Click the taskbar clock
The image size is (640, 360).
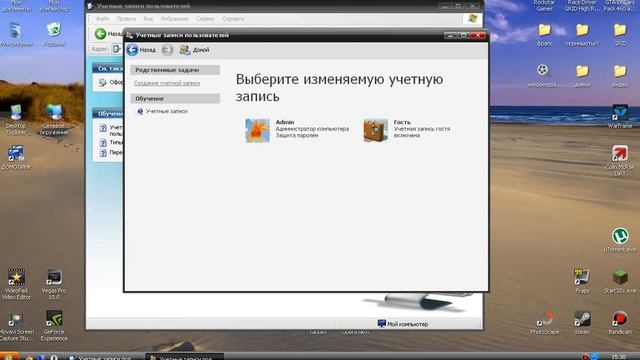click(x=619, y=357)
